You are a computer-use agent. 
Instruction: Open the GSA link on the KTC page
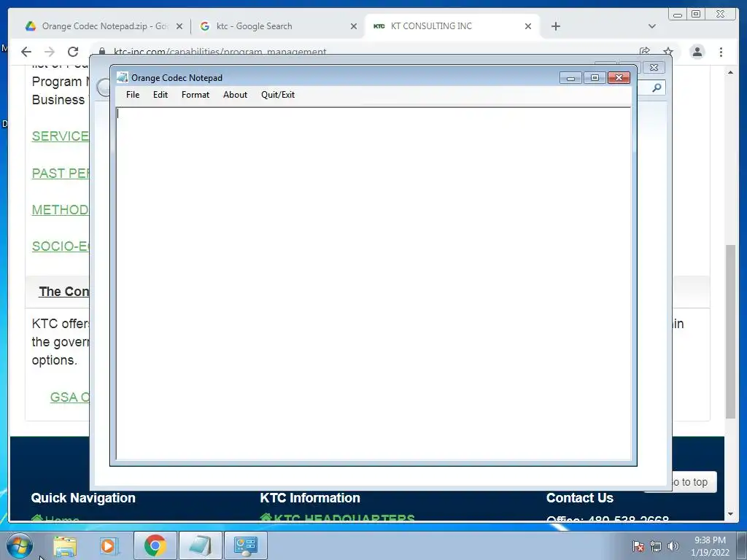point(69,397)
